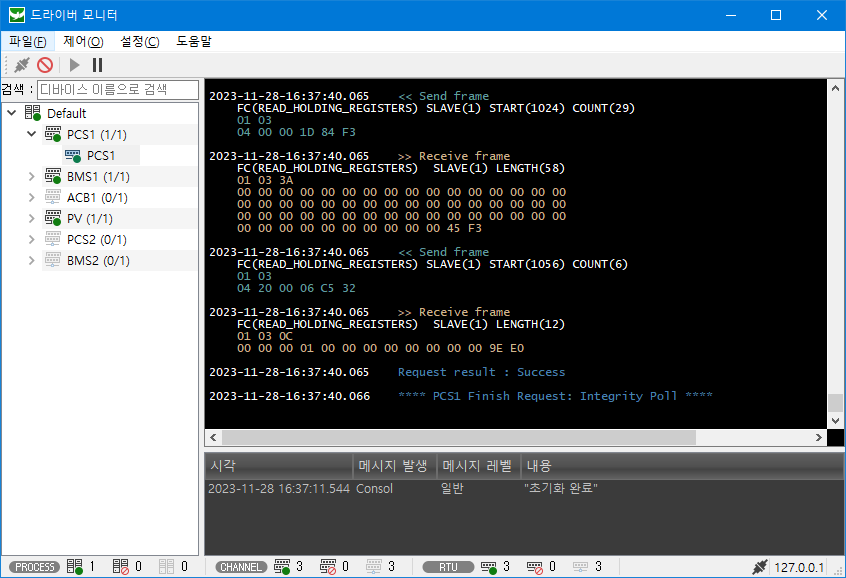Screen dimensions: 846x578
Task: Click the greyed ACB1 channel icon
Action: (53, 197)
